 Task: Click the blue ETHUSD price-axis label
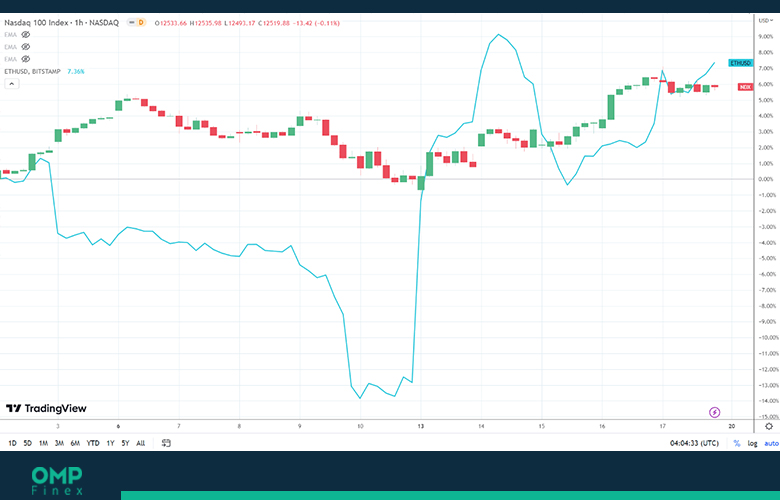coord(740,63)
